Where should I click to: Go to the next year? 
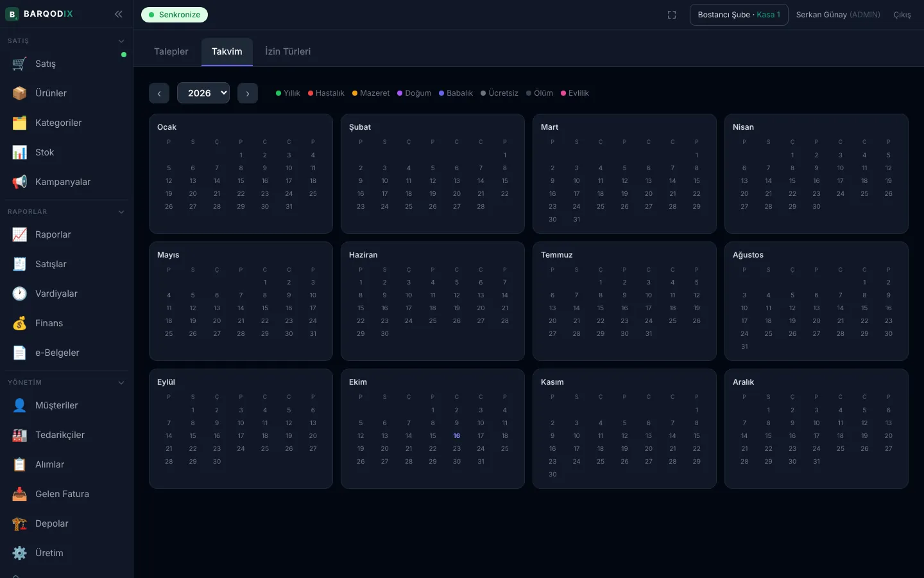coord(248,93)
